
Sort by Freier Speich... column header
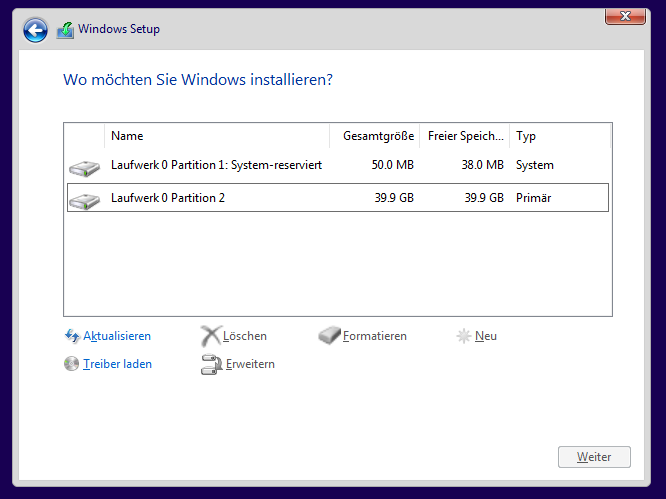pos(465,136)
